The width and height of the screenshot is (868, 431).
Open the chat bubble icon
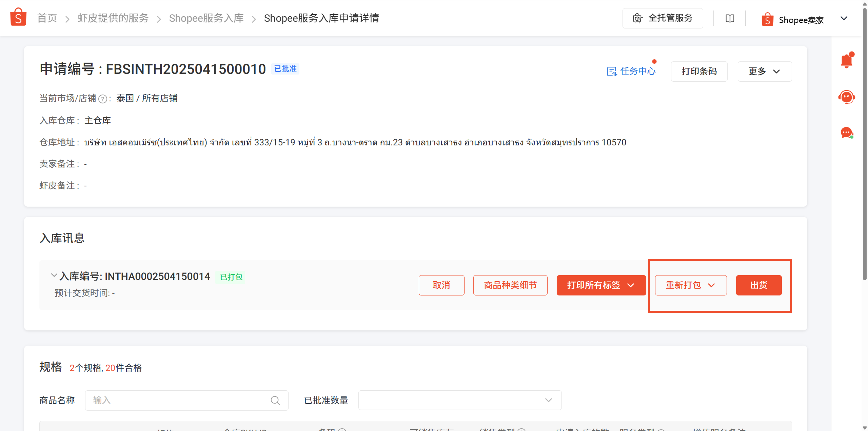tap(846, 133)
